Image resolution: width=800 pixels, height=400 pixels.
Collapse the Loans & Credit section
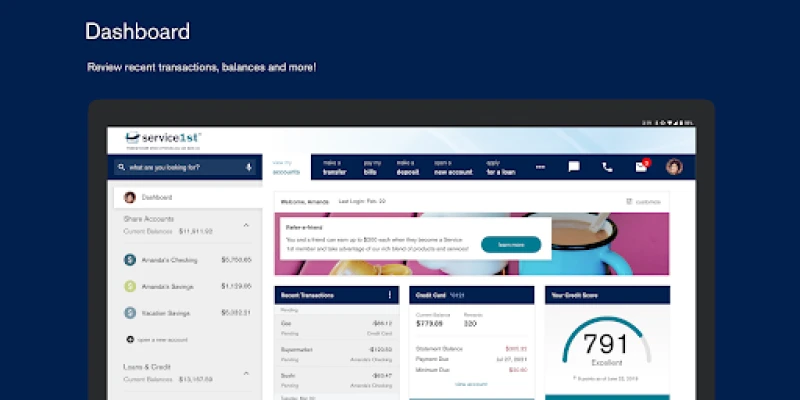click(246, 373)
